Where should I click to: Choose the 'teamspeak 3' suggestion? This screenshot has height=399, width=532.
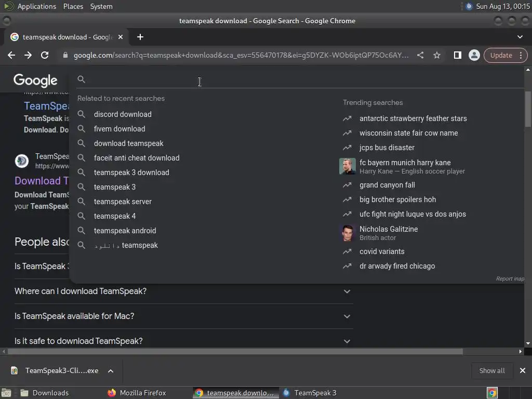(115, 187)
